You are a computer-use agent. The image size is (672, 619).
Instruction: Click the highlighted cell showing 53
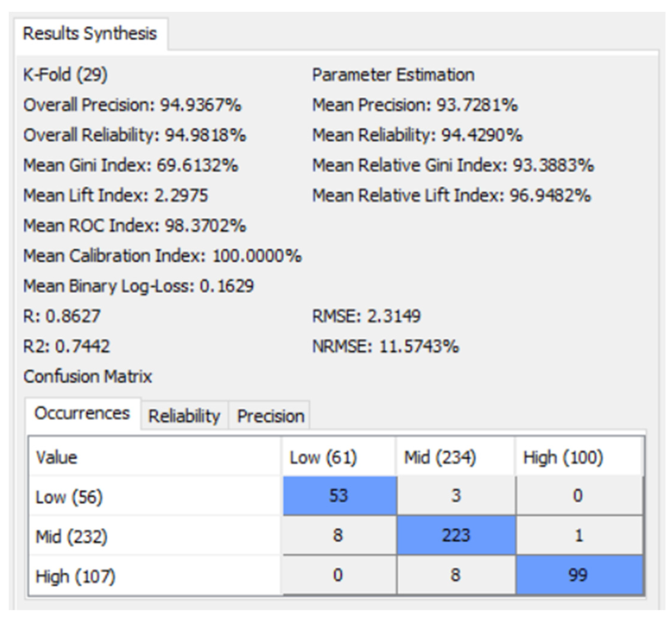pyautogui.click(x=339, y=495)
